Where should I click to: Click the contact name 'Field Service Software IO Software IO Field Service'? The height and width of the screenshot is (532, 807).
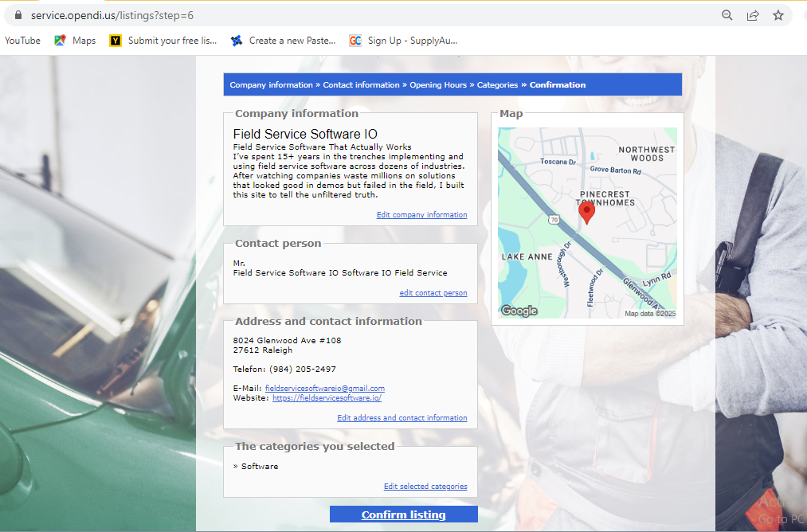click(x=340, y=272)
